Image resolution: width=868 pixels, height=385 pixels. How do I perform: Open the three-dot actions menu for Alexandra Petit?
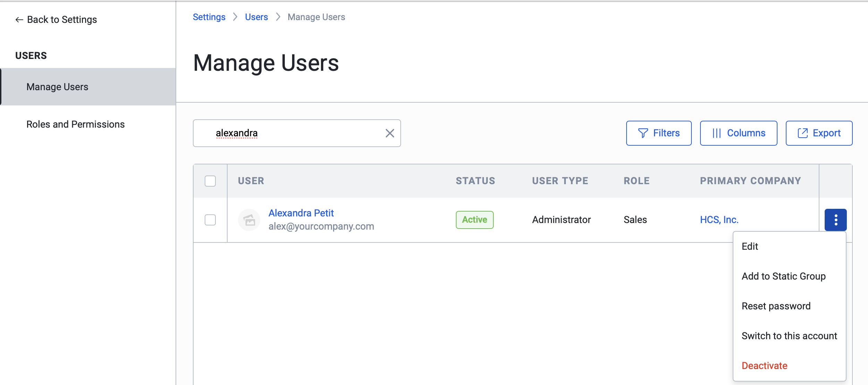835,220
